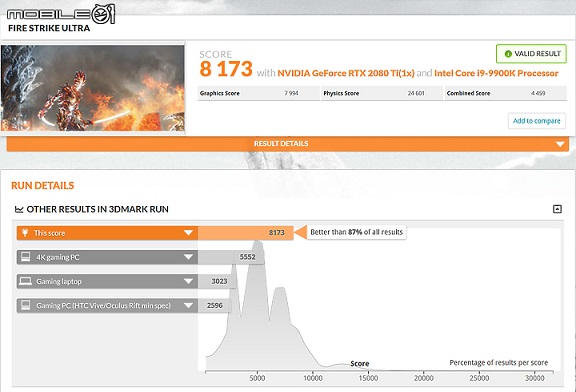Click the desktop icon next to 4K gaming PC
The image size is (576, 392).
[x=25, y=257]
